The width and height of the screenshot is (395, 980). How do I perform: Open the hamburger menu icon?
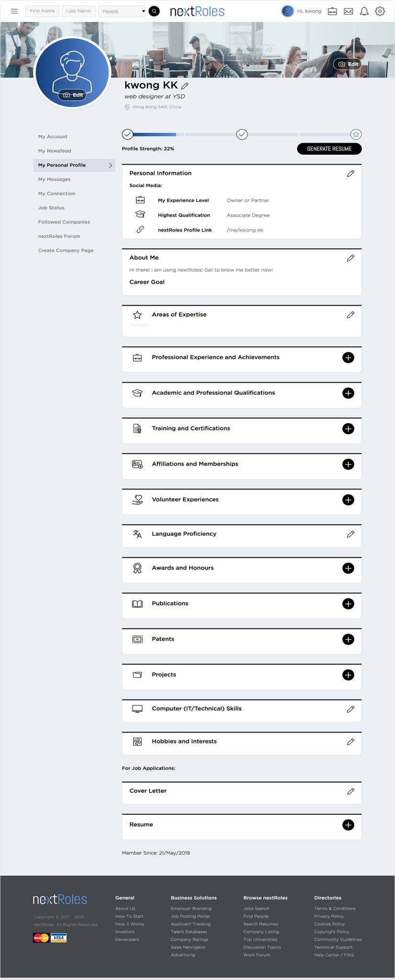click(14, 11)
